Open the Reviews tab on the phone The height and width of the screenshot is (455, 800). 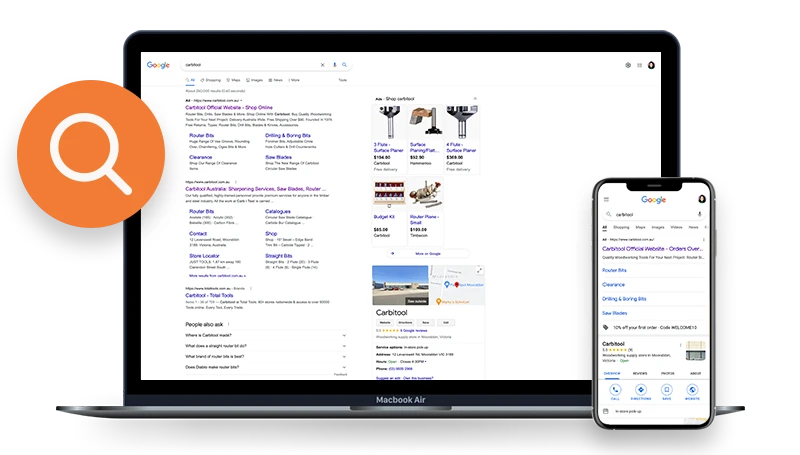click(x=641, y=373)
